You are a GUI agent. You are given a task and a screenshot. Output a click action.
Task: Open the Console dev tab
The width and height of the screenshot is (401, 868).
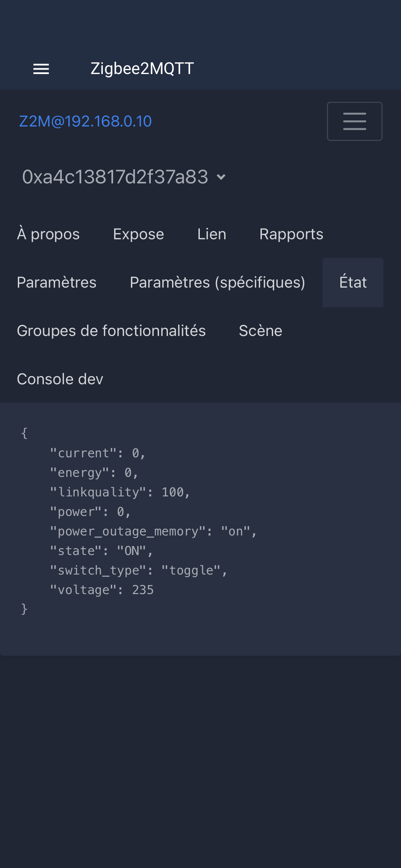[60, 379]
